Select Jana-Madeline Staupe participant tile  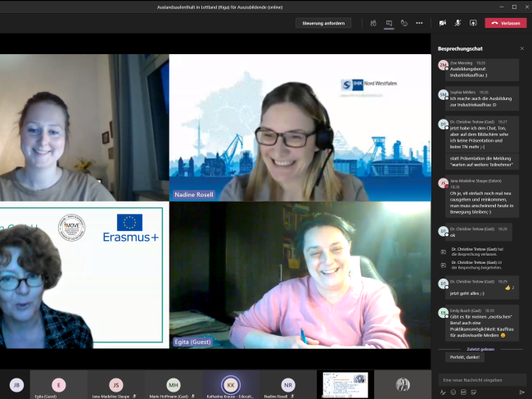click(116, 385)
